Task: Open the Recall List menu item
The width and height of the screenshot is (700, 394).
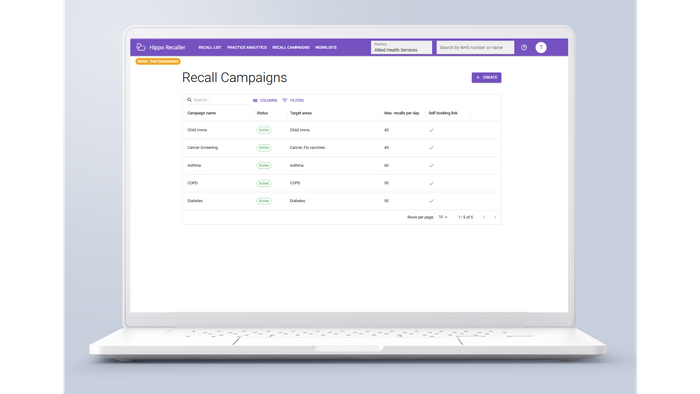Action: pyautogui.click(x=210, y=47)
